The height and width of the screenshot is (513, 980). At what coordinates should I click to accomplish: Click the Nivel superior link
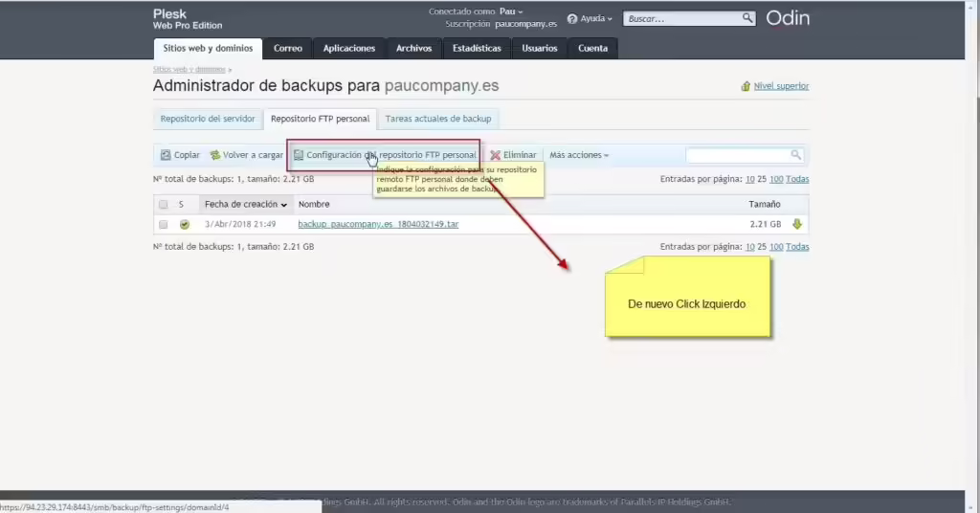(x=781, y=86)
